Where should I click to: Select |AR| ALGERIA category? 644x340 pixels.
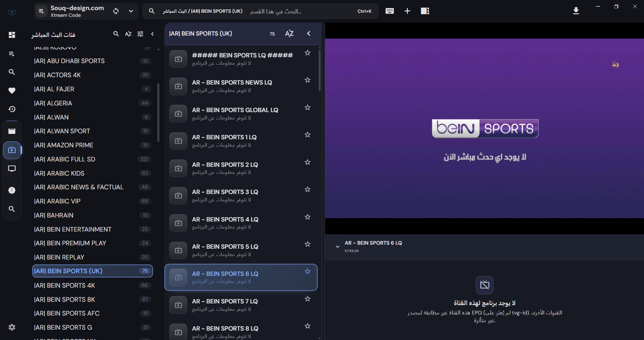pyautogui.click(x=93, y=103)
